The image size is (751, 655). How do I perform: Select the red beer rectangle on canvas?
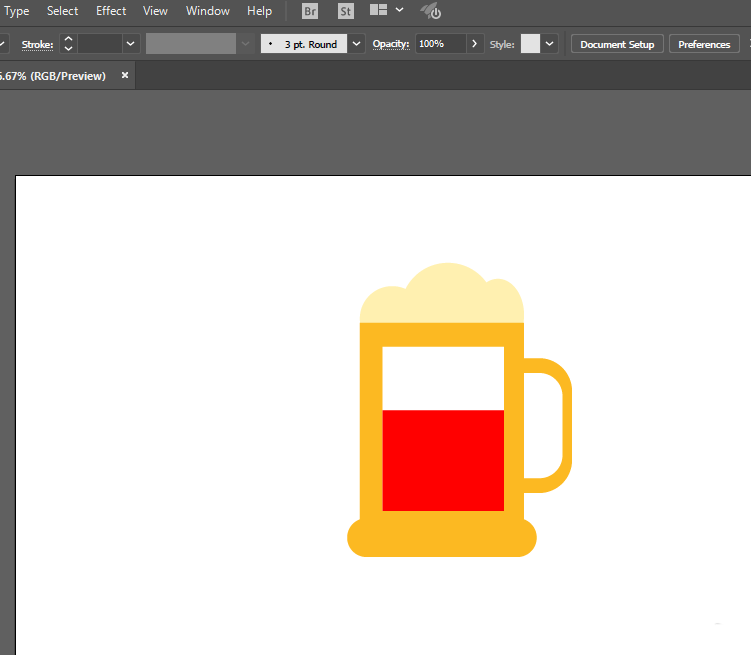443,460
